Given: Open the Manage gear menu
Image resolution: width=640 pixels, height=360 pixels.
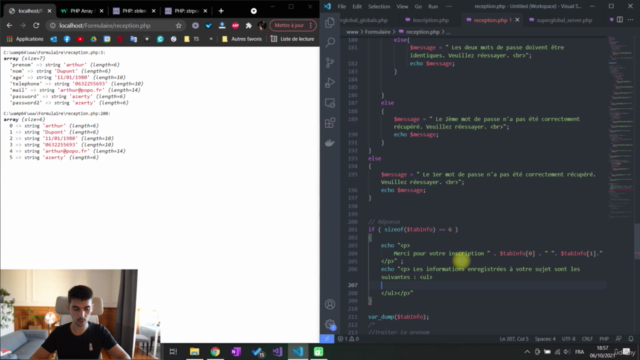Looking at the screenshot, I should [x=330, y=324].
